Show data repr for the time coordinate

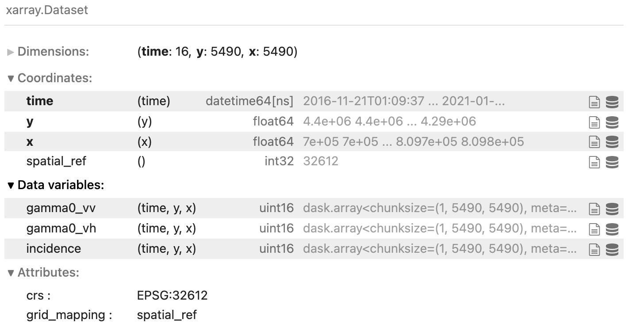(x=612, y=101)
